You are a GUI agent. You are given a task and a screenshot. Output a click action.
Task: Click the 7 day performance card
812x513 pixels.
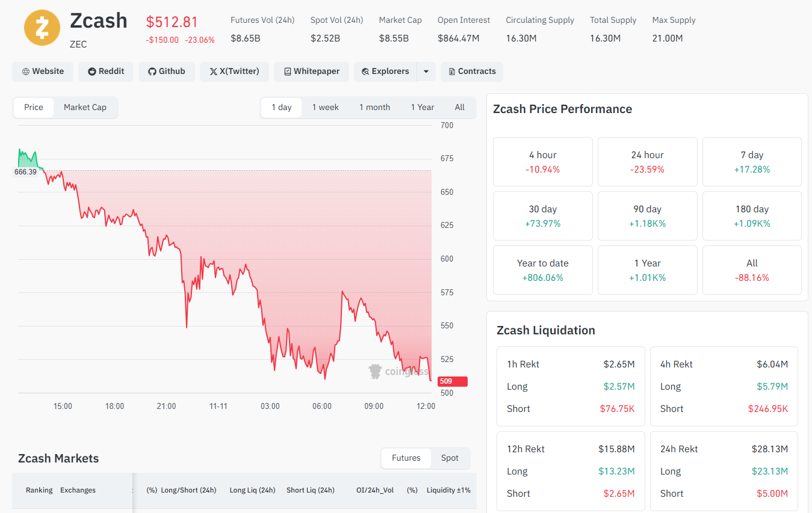[x=752, y=162]
